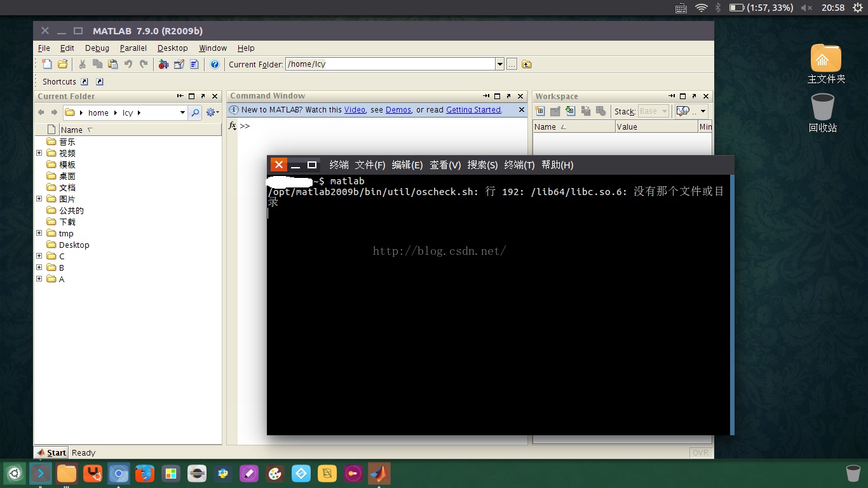868x488 pixels.
Task: Open the breadcrumb path dropdown in Current Folder
Action: click(x=182, y=112)
